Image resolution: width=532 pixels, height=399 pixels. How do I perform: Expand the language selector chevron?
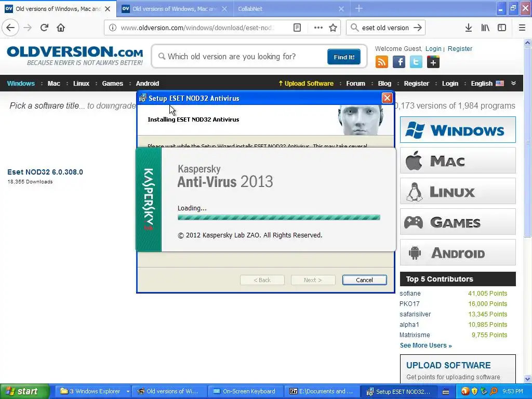[513, 83]
